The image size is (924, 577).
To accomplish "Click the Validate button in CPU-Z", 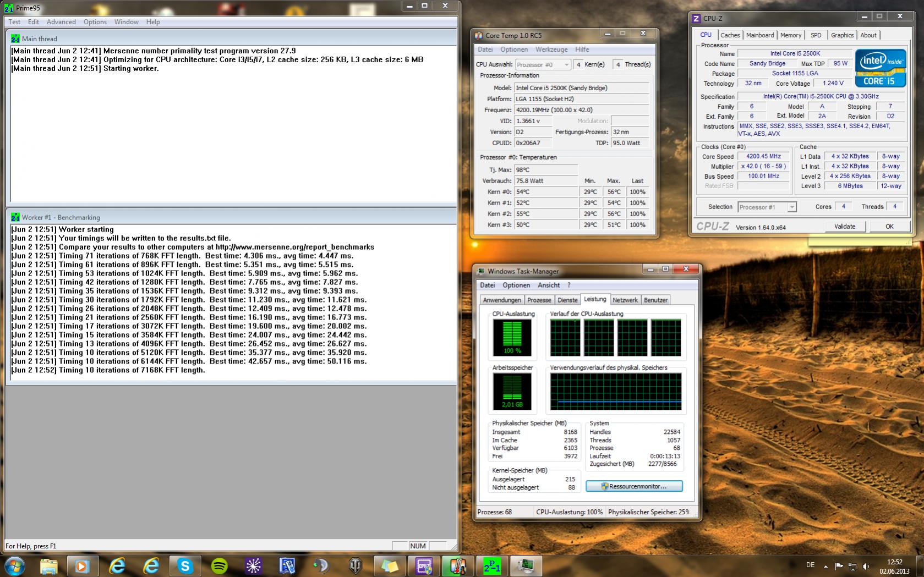I will click(x=845, y=227).
